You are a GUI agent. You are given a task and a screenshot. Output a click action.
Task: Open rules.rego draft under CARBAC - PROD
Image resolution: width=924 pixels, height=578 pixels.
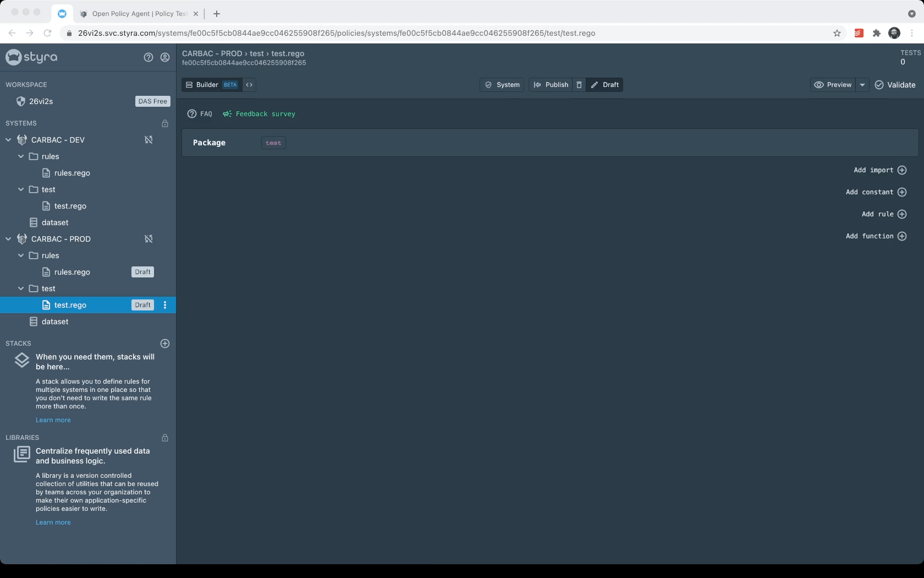point(72,272)
